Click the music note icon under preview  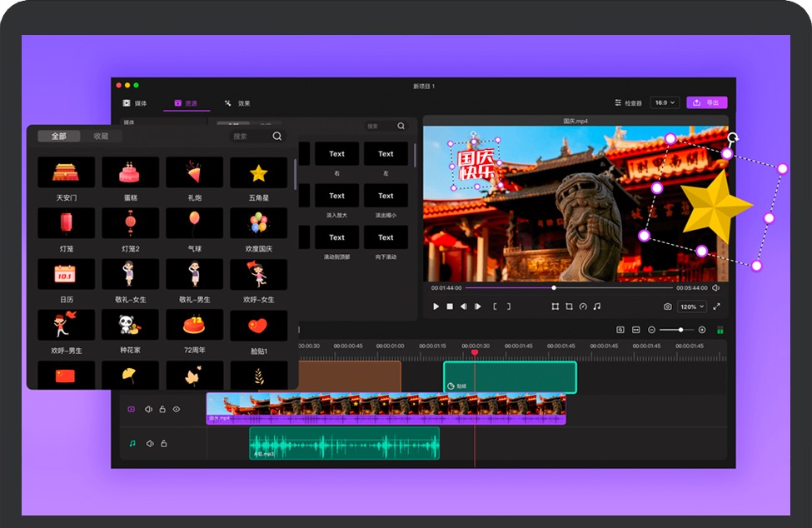coord(596,306)
